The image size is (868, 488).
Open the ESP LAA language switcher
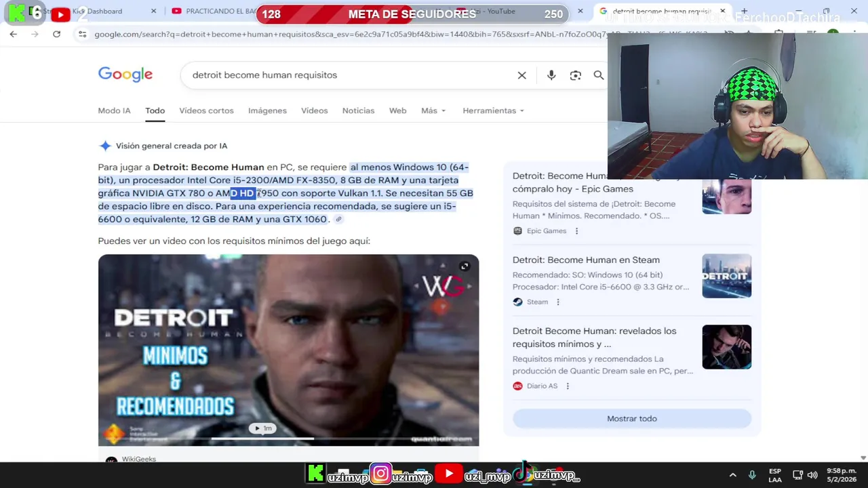(775, 475)
